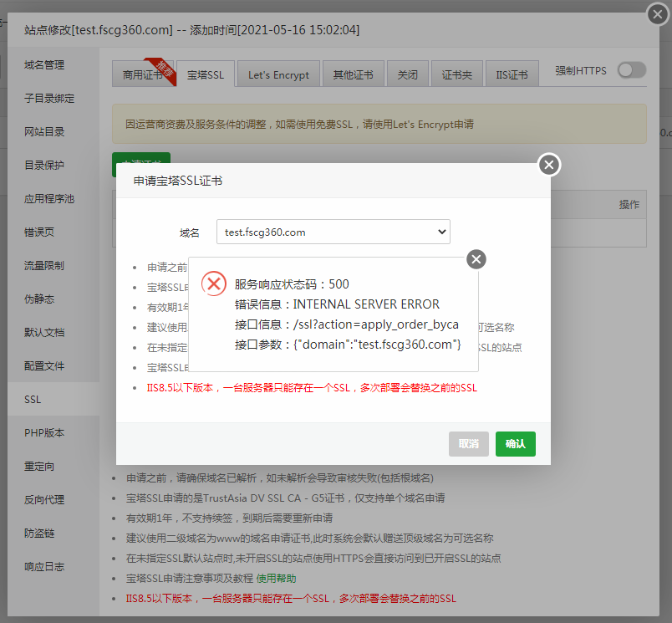This screenshot has width=672, height=623.
Task: Click the yellow notice about Let's Encrypt申请
Action: pyautogui.click(x=379, y=124)
